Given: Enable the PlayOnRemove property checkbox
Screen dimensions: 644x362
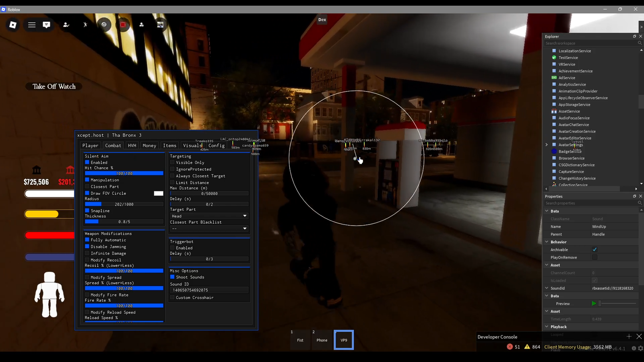Looking at the screenshot, I should coord(594,257).
